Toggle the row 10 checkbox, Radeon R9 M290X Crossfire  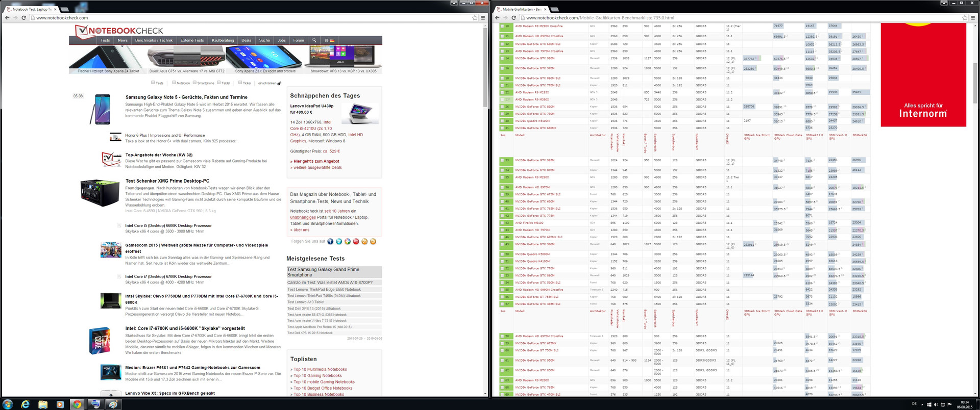[x=502, y=26]
